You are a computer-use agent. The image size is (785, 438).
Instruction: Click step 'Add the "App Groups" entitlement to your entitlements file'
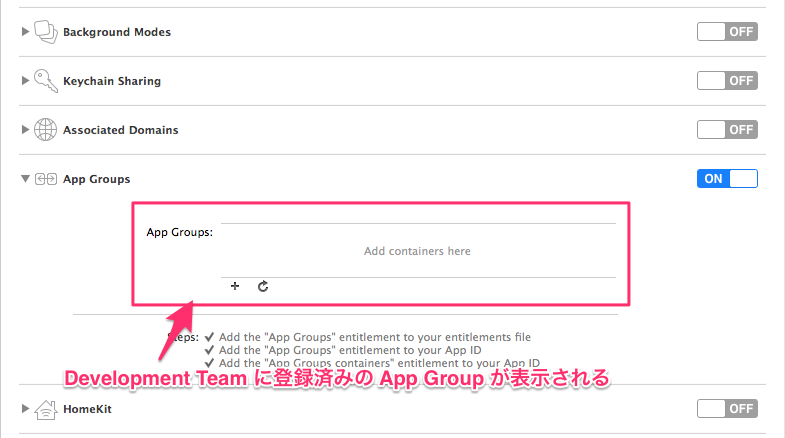(374, 337)
